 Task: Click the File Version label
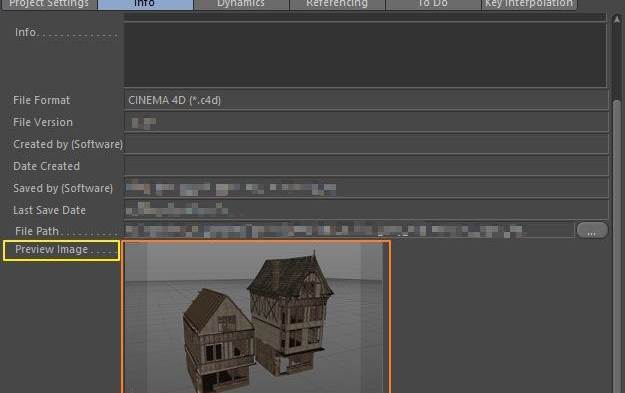pyautogui.click(x=43, y=122)
